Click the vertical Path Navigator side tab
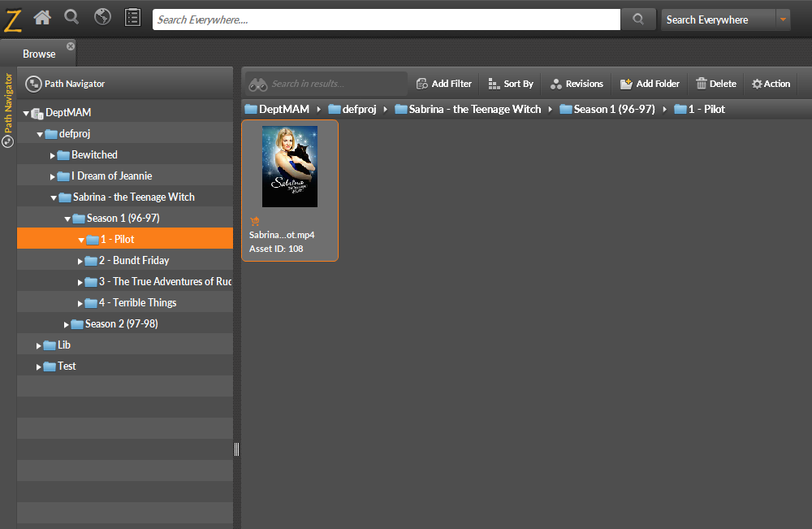The height and width of the screenshot is (529, 812). click(x=8, y=110)
